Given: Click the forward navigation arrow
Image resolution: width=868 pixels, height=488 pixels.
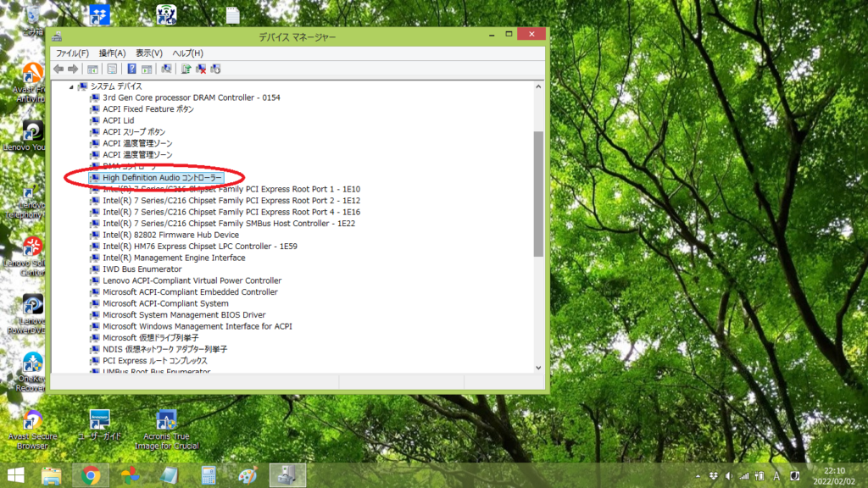Looking at the screenshot, I should pyautogui.click(x=72, y=69).
